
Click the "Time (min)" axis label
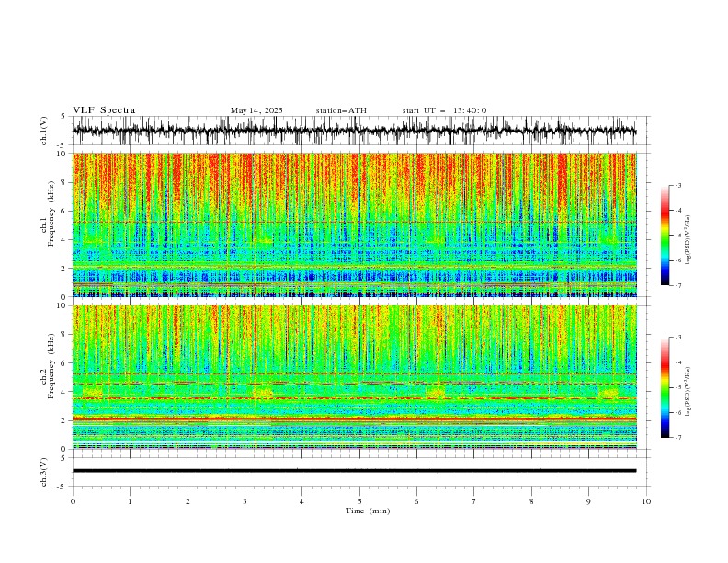click(368, 511)
